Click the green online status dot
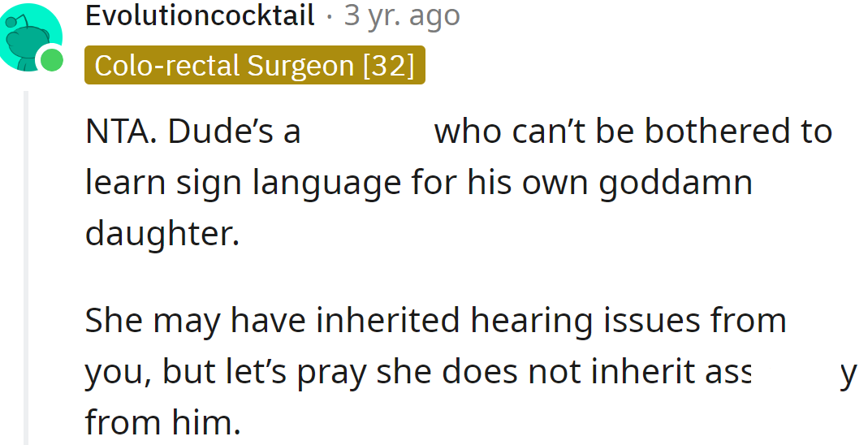 [53, 59]
